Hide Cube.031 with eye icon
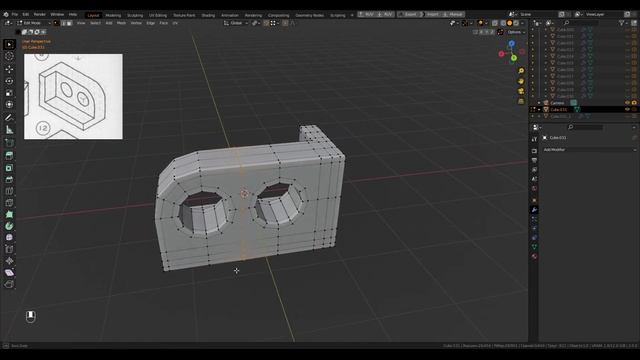This screenshot has height=360, width=640. click(x=627, y=109)
